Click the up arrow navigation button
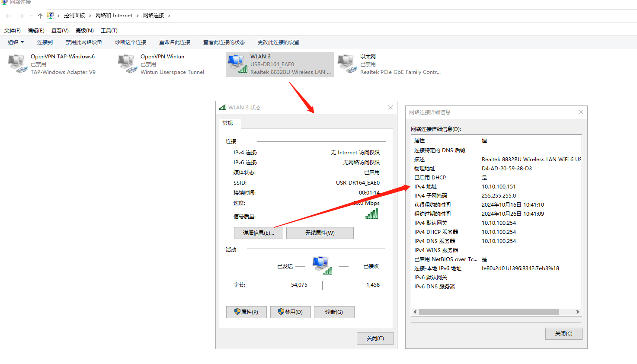 (40, 16)
